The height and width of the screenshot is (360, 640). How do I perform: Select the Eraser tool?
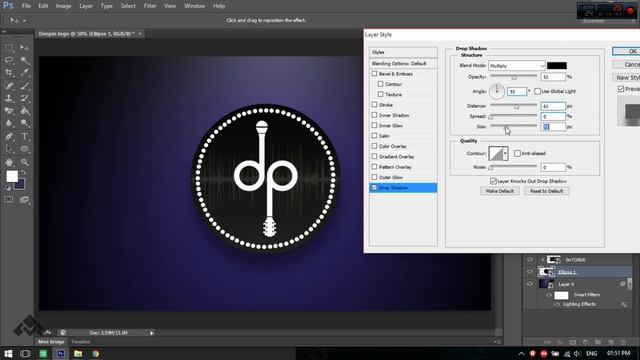pyautogui.click(x=9, y=111)
